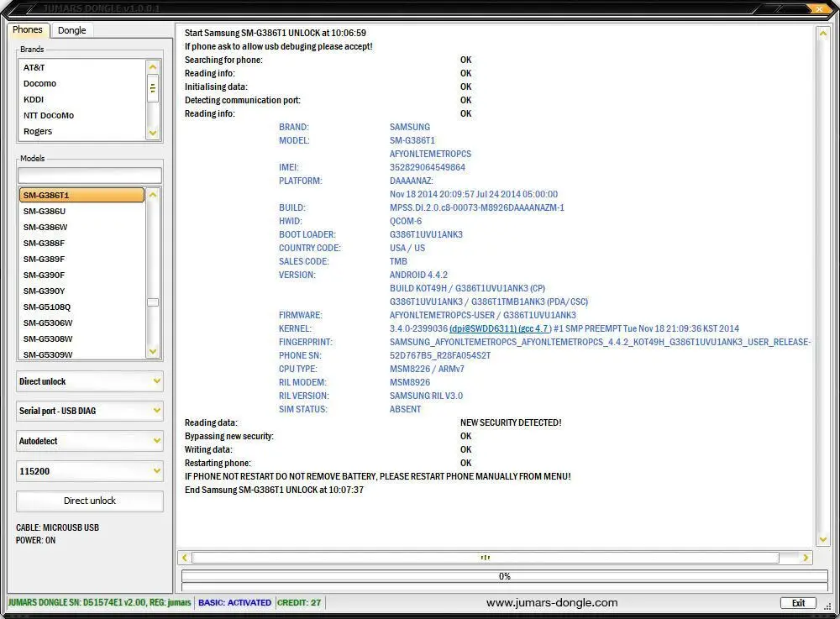Click log horizontal scroll left arrow

(x=185, y=558)
